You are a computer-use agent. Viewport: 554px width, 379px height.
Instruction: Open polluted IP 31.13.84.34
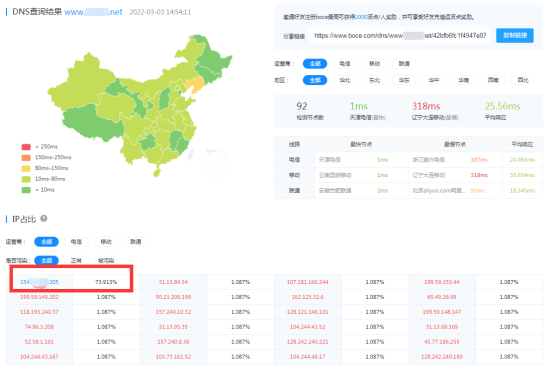tap(173, 282)
